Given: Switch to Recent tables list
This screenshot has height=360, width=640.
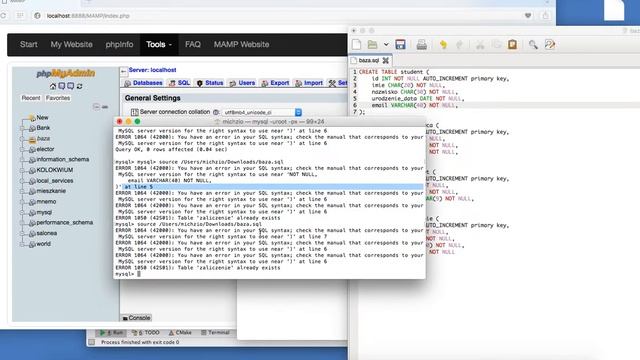Looking at the screenshot, I should point(31,98).
